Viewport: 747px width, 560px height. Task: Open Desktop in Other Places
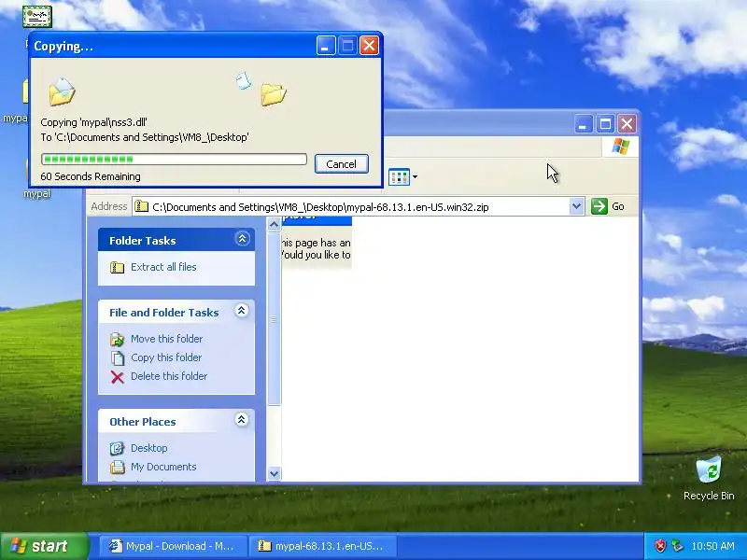(x=149, y=448)
